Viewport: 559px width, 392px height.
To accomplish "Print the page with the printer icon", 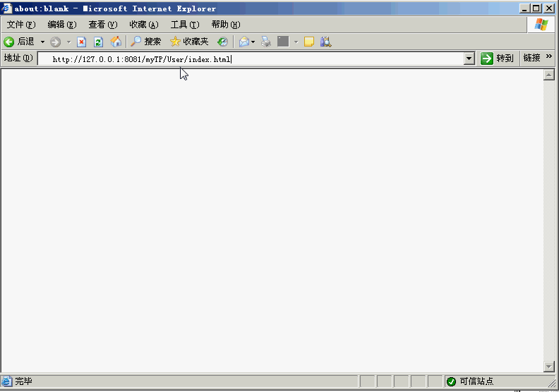I will [266, 42].
